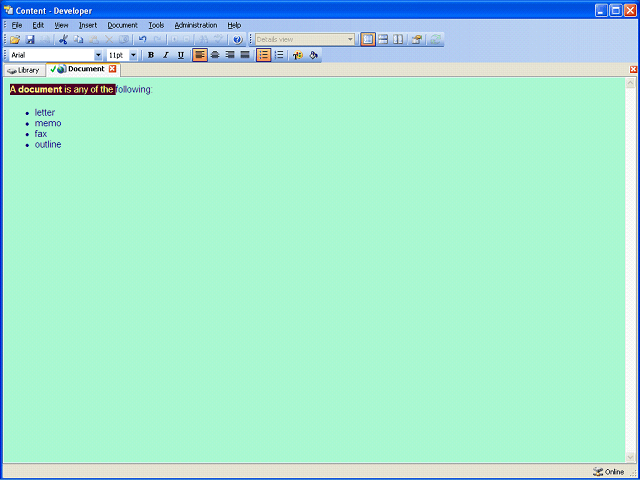Toggle italic formatting
The height and width of the screenshot is (480, 640).
[166, 55]
